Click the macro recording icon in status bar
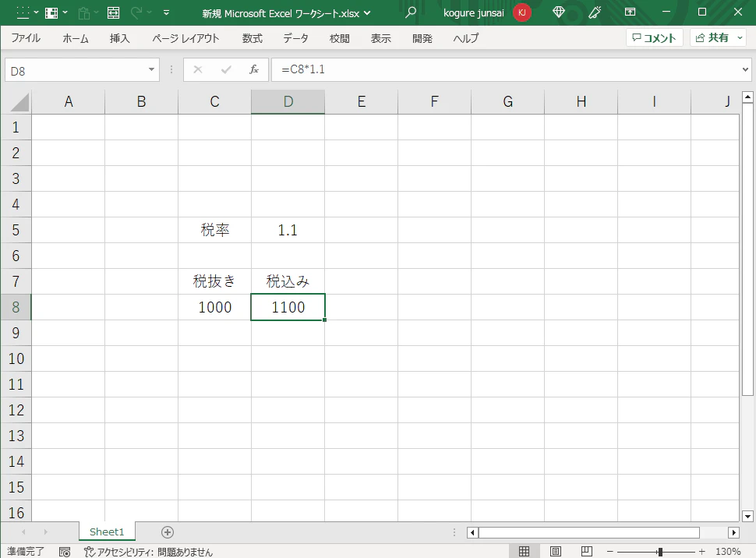The height and width of the screenshot is (558, 756). point(65,551)
